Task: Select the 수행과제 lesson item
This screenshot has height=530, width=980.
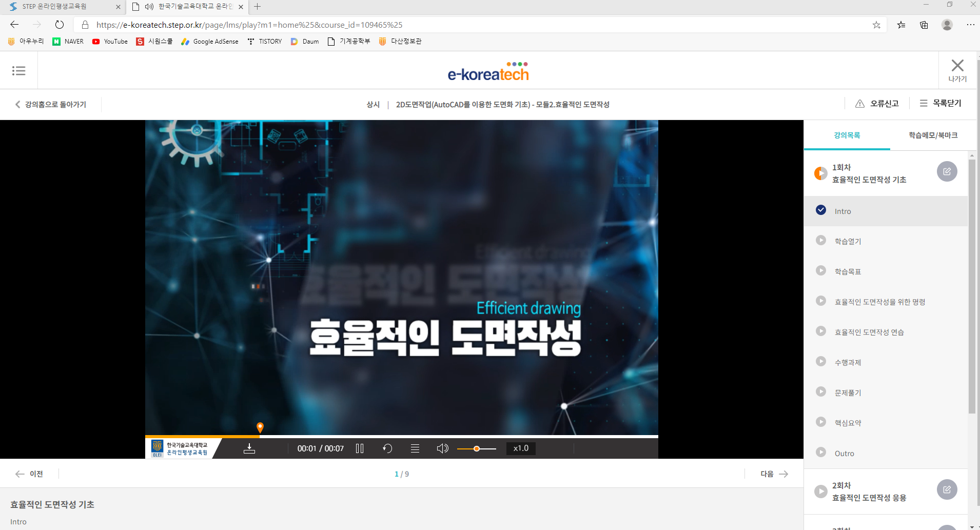Action: (886, 362)
